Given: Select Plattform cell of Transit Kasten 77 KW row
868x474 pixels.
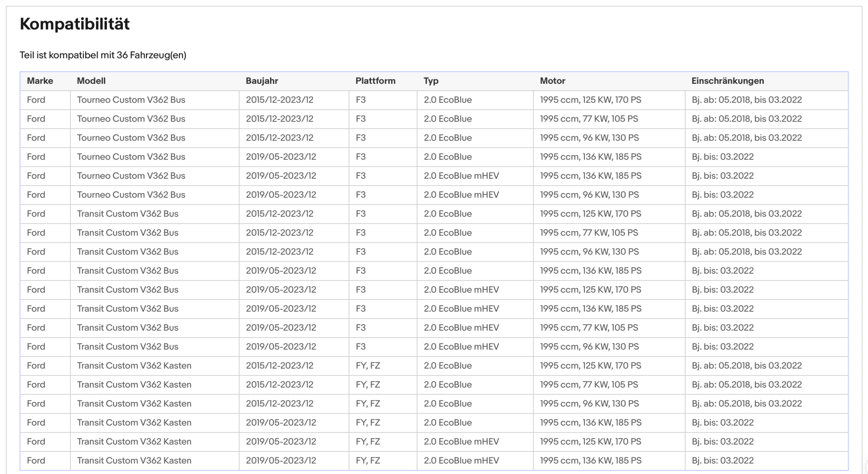Looking at the screenshot, I should tap(383, 385).
